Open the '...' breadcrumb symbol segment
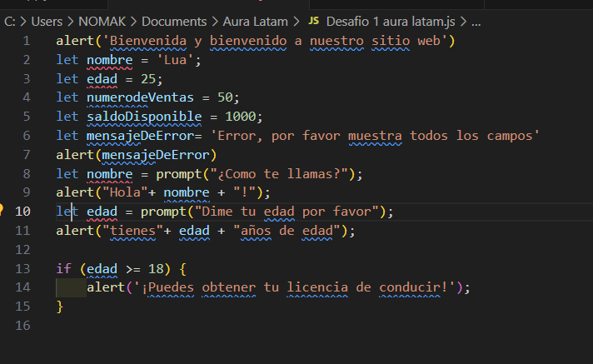Viewport: 593px width, 364px height. (476, 22)
